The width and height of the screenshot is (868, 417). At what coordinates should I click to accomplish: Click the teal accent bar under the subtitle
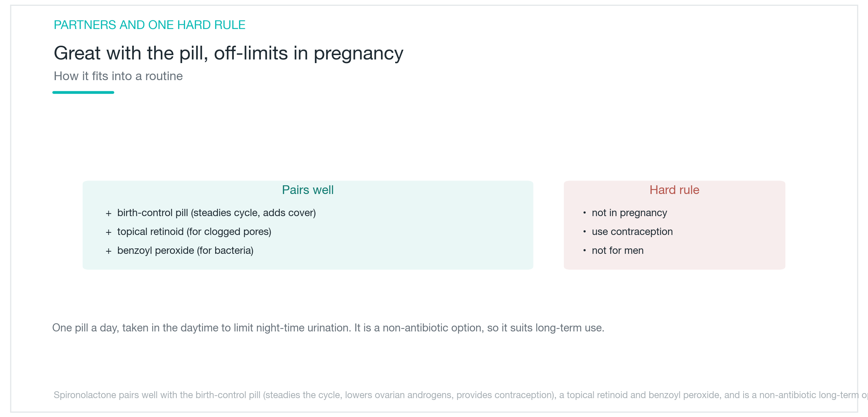83,92
